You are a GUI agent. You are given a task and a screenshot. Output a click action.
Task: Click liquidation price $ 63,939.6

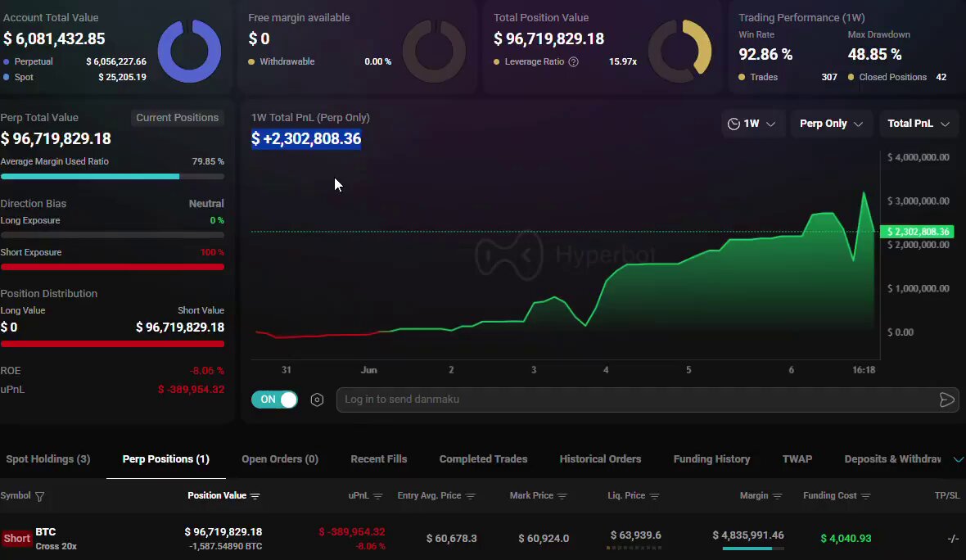coord(636,535)
